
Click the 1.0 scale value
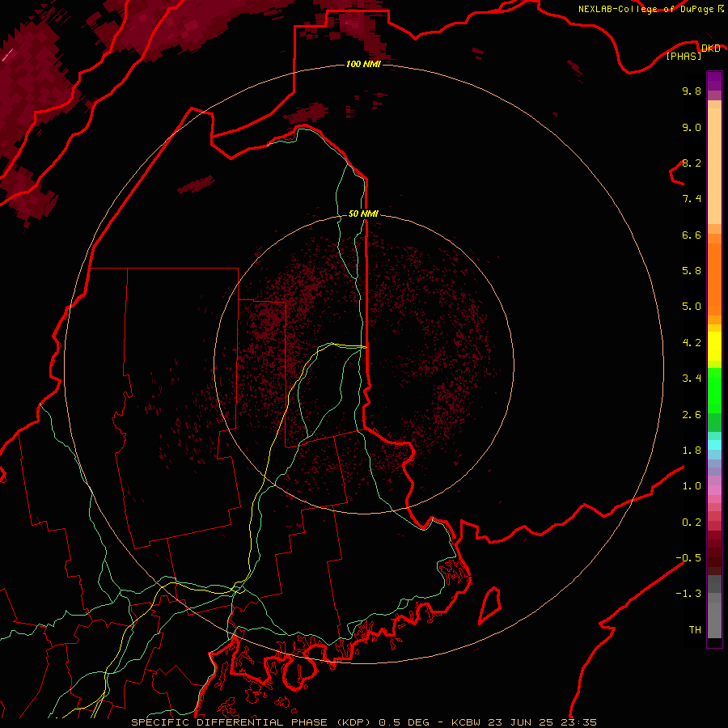point(692,486)
